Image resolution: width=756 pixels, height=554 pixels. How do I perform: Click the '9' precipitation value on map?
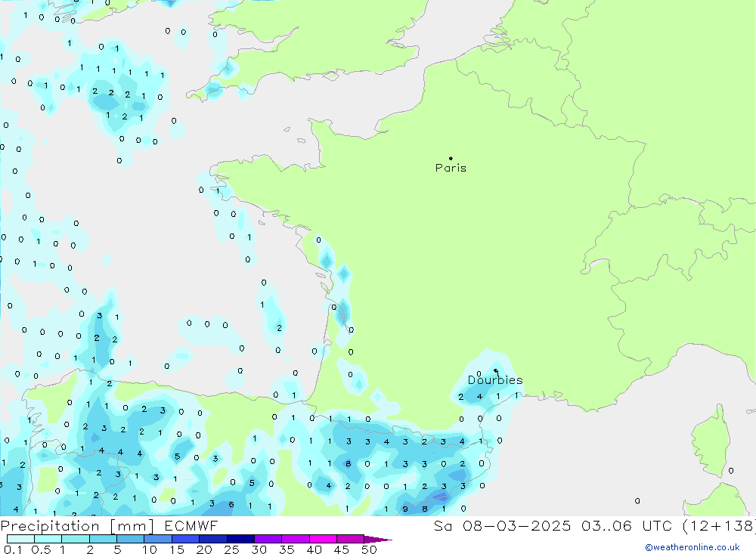[x=405, y=509]
